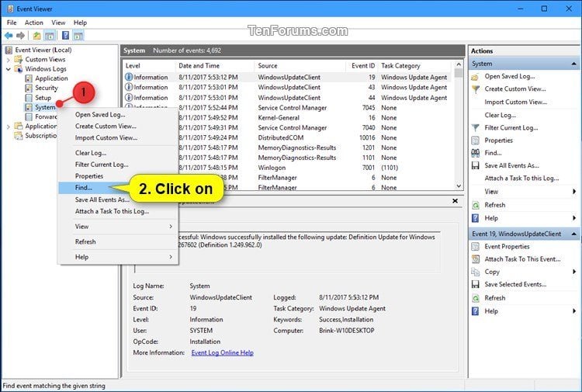Select the System log in tree
This screenshot has width=582, height=392.
(45, 107)
